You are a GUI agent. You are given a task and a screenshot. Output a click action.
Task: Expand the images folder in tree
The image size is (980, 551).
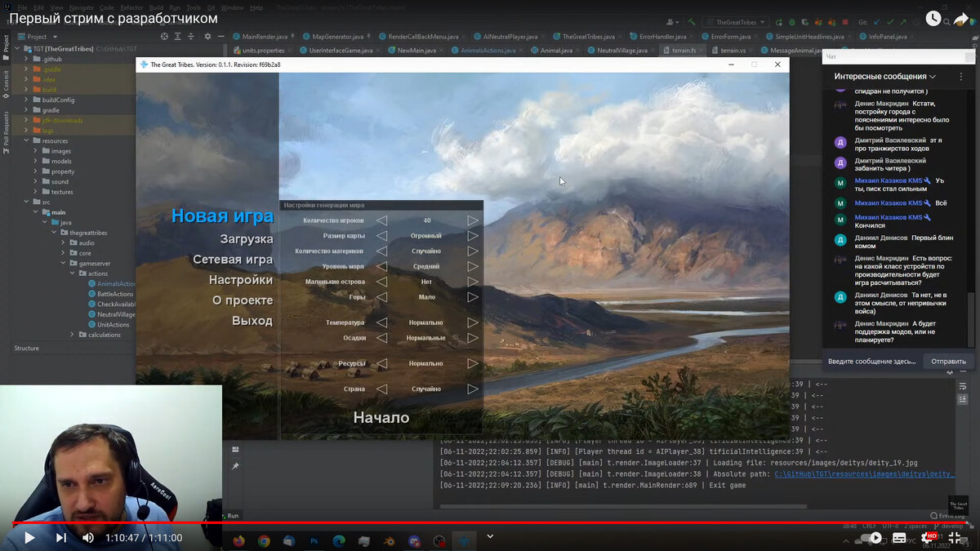(x=35, y=151)
